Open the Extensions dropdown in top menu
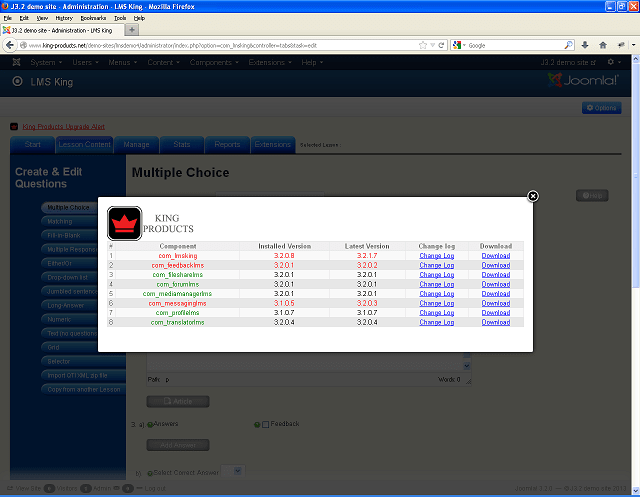The width and height of the screenshot is (640, 497). [270, 62]
